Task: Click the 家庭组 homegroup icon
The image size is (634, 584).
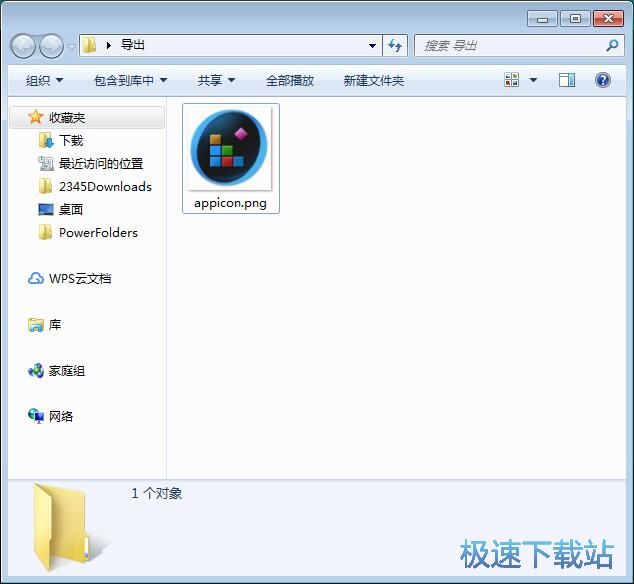Action: point(36,370)
